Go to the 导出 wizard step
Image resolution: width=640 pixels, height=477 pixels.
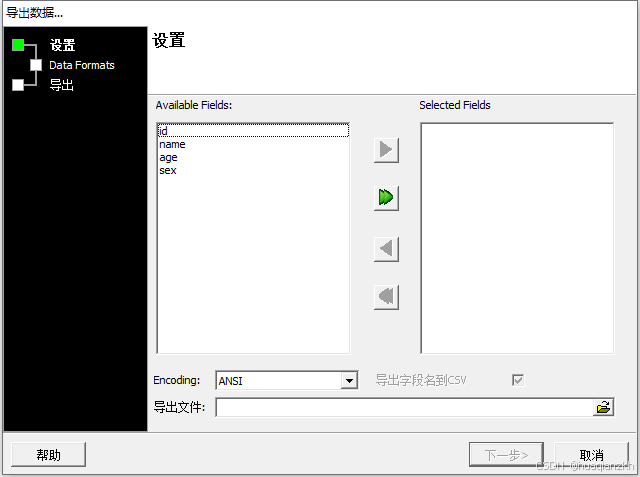[62, 85]
